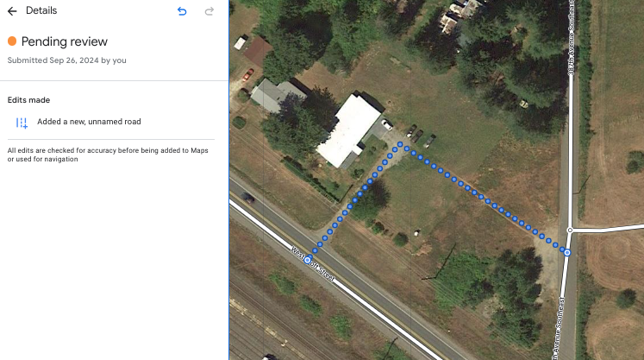
Task: Select the road endpoint on Westcroft Street
Action: pos(308,260)
